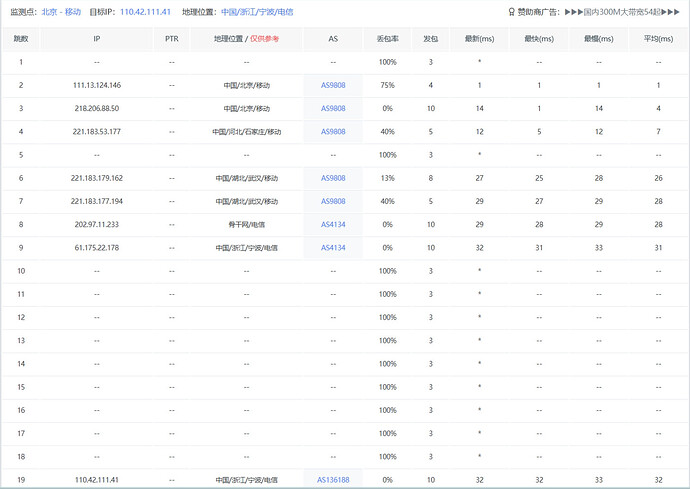
Task: Click the 北京 - 移动 monitoring point link
Action: point(61,12)
